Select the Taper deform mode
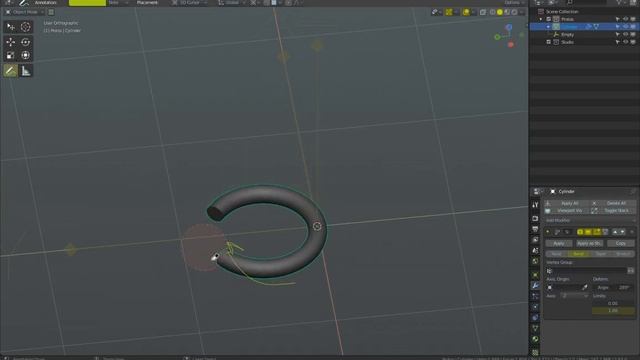 click(601, 254)
